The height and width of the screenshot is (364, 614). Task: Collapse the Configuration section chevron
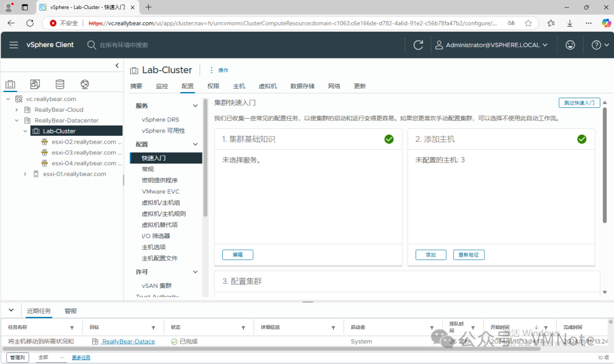pyautogui.click(x=196, y=144)
